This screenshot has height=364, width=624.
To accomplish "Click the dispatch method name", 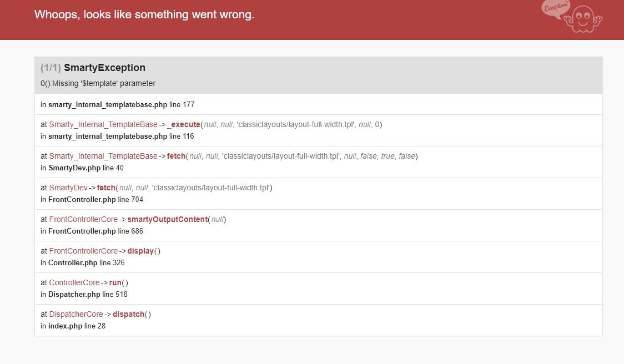I will [129, 314].
